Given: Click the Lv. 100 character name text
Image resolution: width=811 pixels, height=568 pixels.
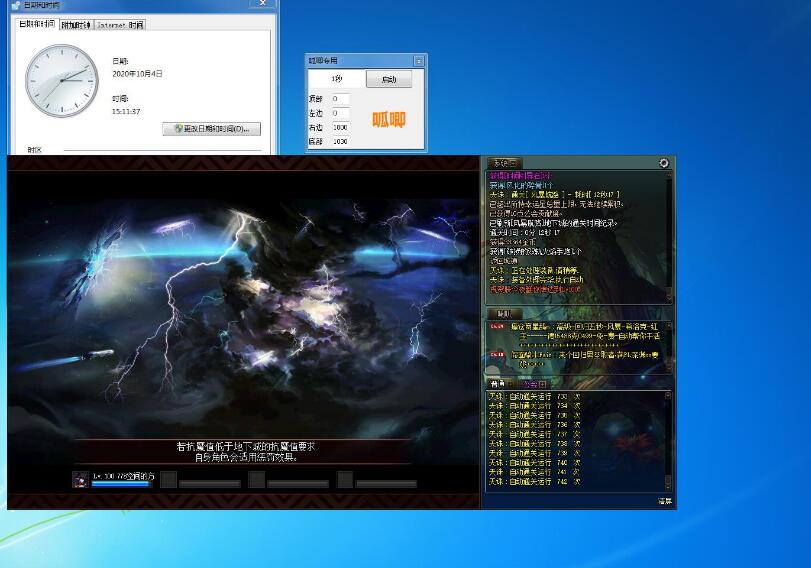Looking at the screenshot, I should [124, 475].
